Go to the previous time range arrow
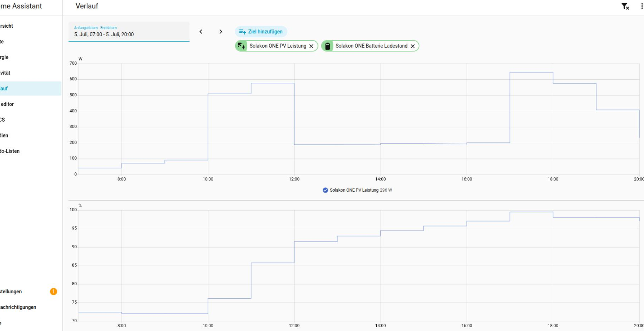644x331 pixels. click(x=201, y=32)
